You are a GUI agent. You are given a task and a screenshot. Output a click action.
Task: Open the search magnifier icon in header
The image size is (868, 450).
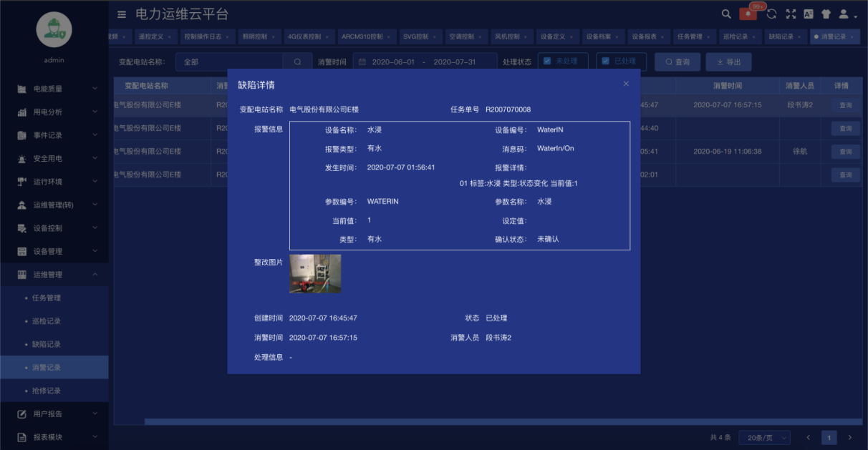[x=726, y=14]
